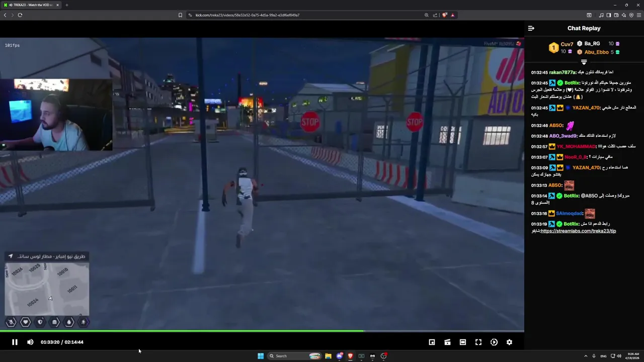The width and height of the screenshot is (644, 362).
Task: Open video quality settings gear
Action: [x=509, y=342]
